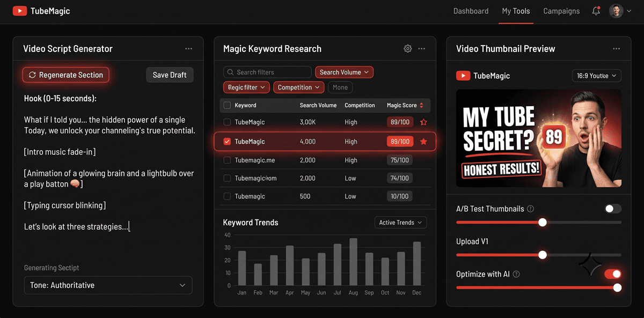Screen dimensions: 644x318
Task: Turn off Optimize with AI toggle
Action: click(x=613, y=274)
